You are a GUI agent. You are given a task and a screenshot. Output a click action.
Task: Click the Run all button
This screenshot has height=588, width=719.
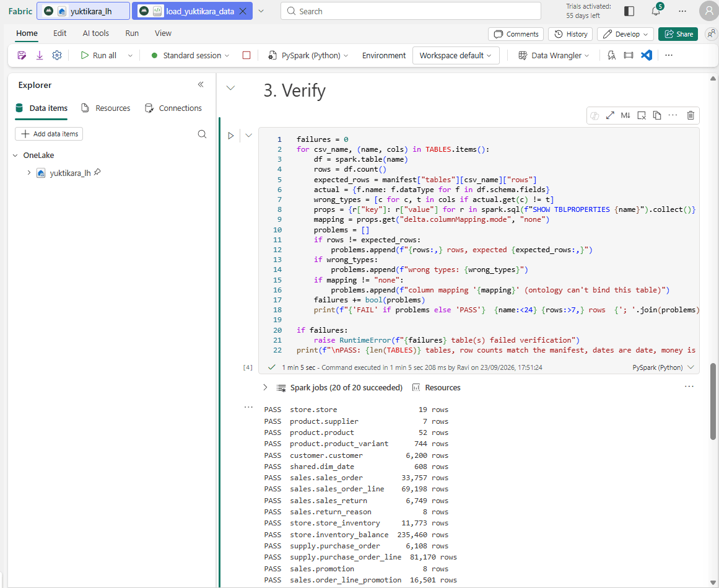point(99,56)
